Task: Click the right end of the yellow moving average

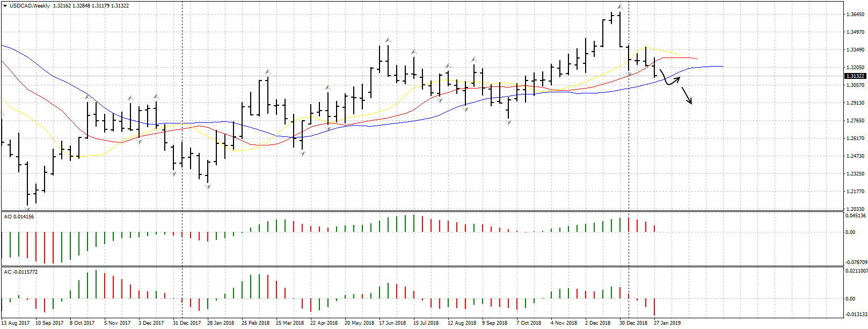Action: tap(681, 55)
